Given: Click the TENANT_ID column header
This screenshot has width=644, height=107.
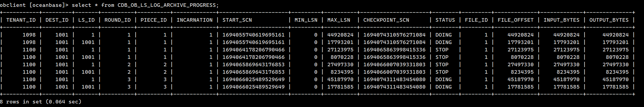Looking at the screenshot, I should coord(21,20).
